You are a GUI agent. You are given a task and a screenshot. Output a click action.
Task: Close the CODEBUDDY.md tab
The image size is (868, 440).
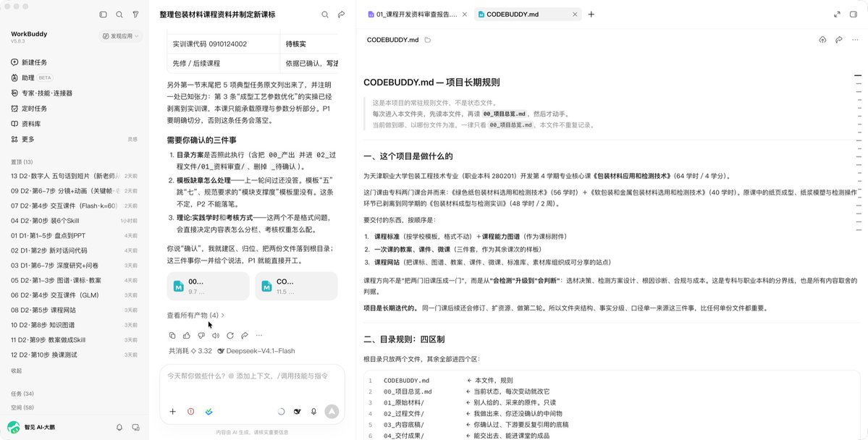point(575,14)
